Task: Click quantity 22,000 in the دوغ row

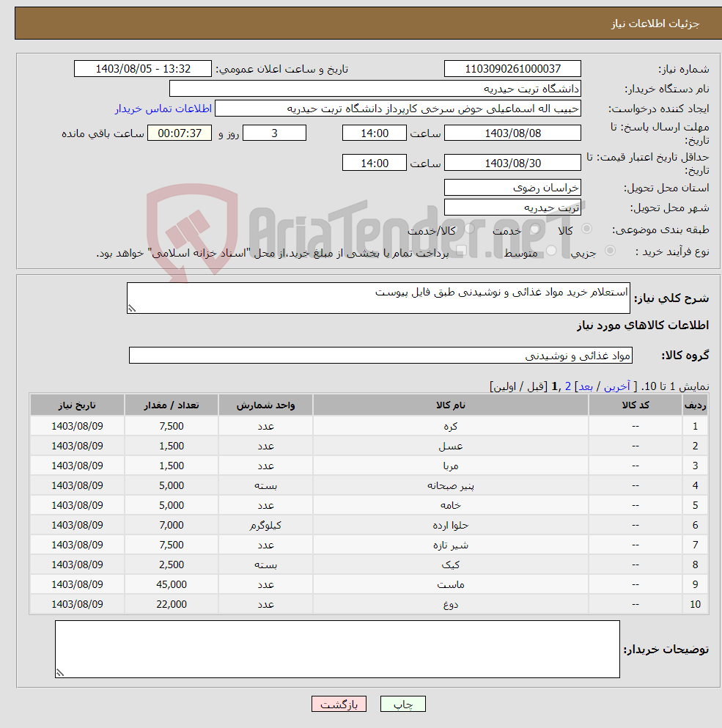Action: [x=172, y=605]
